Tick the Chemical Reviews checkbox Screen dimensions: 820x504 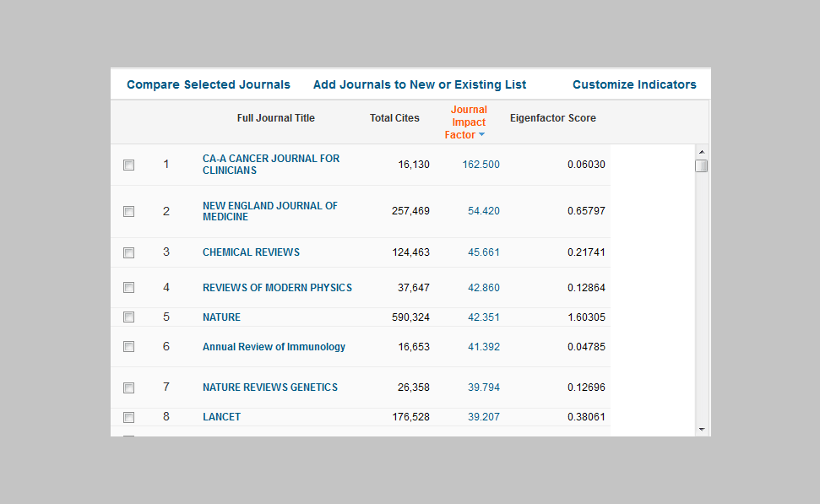pos(128,252)
